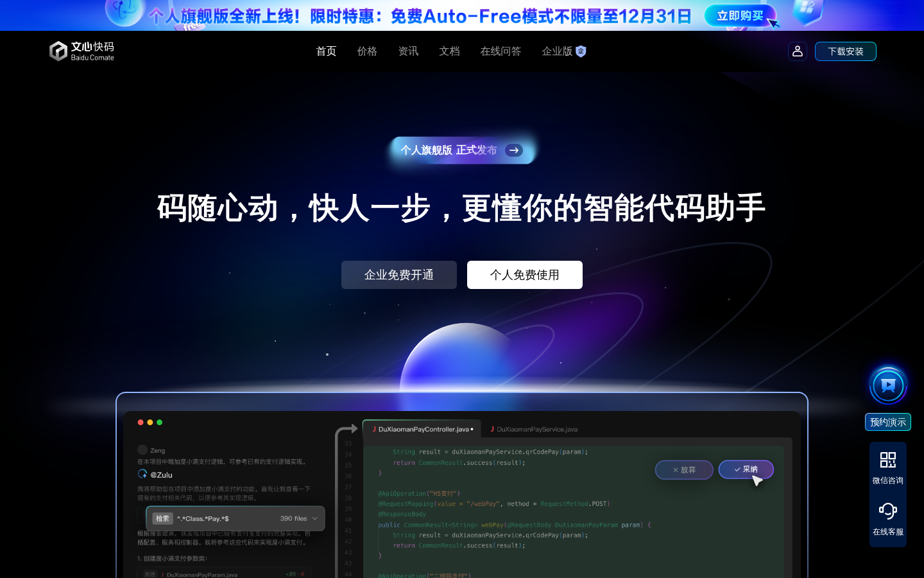Click the 下载安装 button
The width and height of the screenshot is (924, 578).
(x=846, y=51)
